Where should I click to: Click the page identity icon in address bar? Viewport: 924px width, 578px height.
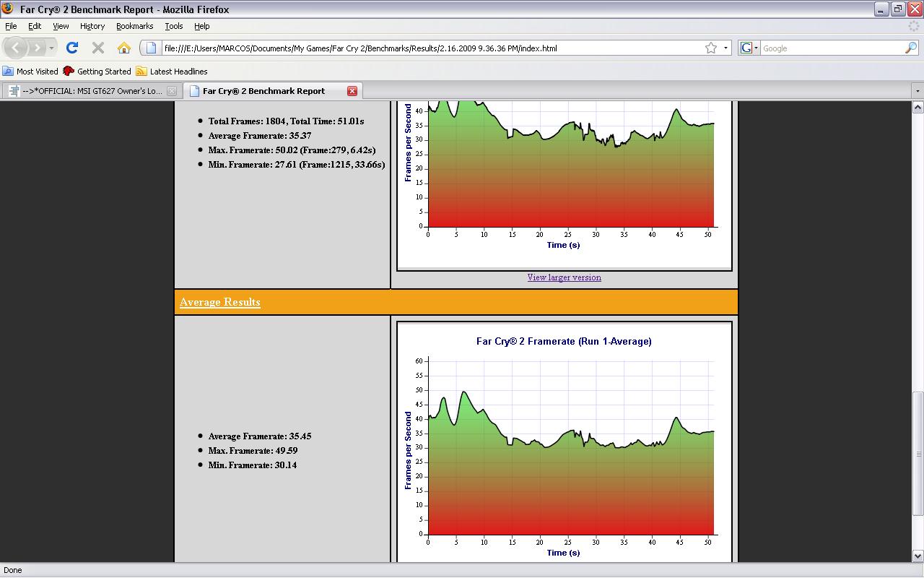pyautogui.click(x=152, y=48)
